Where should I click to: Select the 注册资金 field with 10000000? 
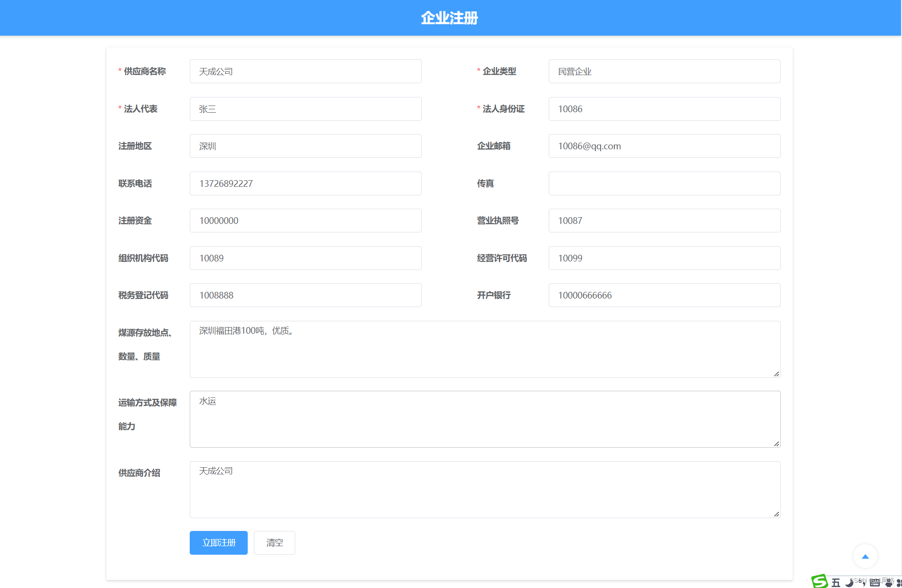pos(306,221)
